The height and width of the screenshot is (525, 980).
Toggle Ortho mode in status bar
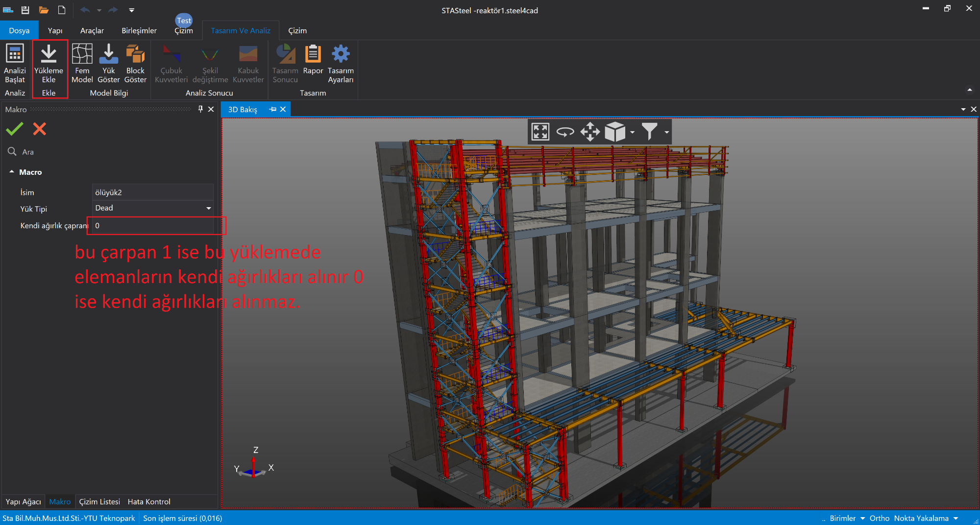[x=879, y=518]
